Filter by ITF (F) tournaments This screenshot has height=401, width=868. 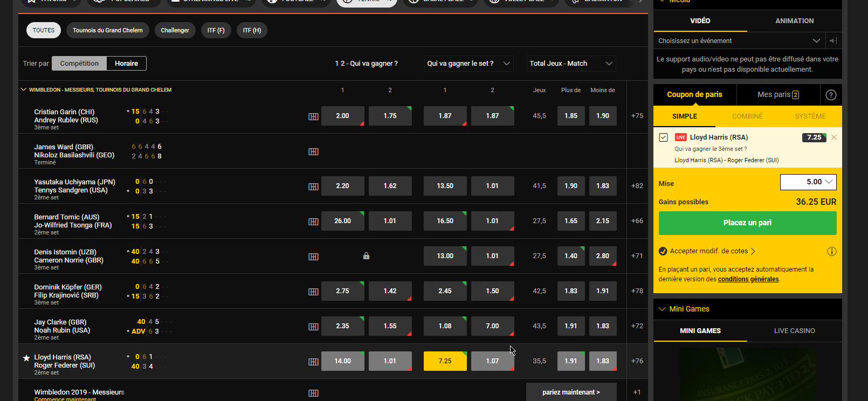[x=216, y=30]
